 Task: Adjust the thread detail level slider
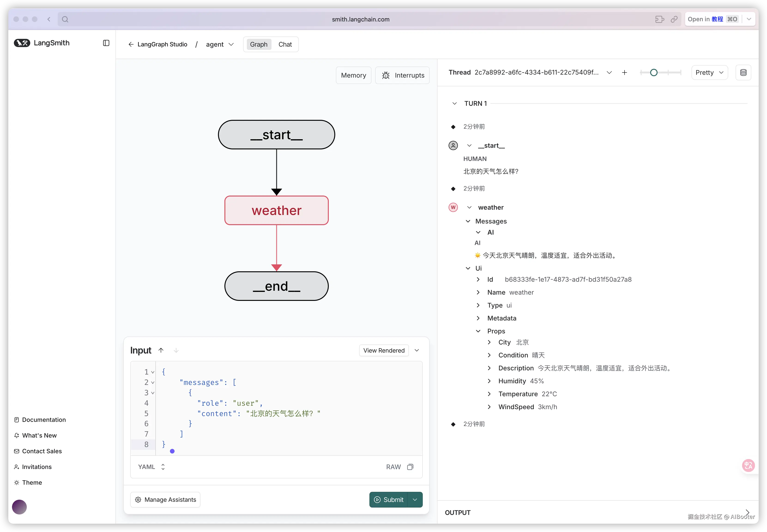pyautogui.click(x=654, y=73)
